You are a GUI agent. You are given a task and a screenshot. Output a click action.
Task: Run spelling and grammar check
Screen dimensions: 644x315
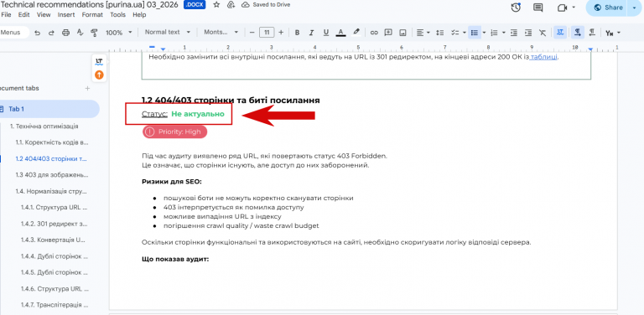[80, 33]
